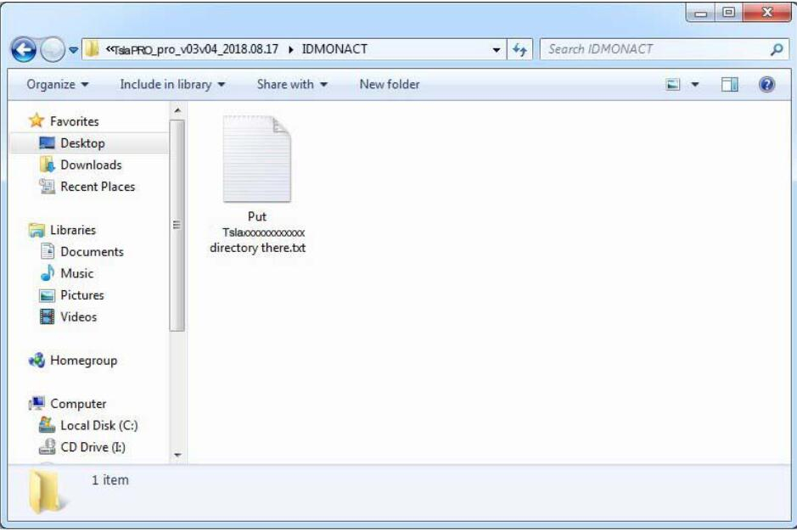797x532 pixels.
Task: Open Recent Places in navigation pane
Action: (97, 187)
